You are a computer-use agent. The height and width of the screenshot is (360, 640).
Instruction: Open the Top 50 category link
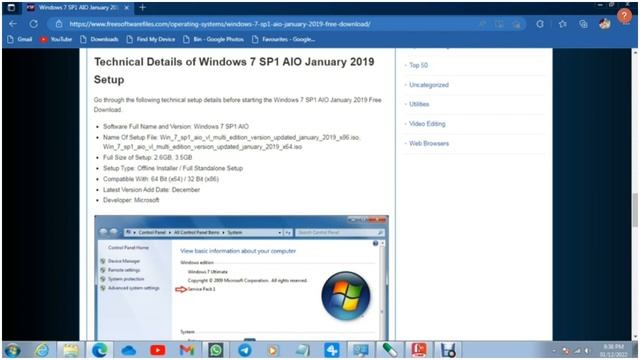tap(418, 65)
